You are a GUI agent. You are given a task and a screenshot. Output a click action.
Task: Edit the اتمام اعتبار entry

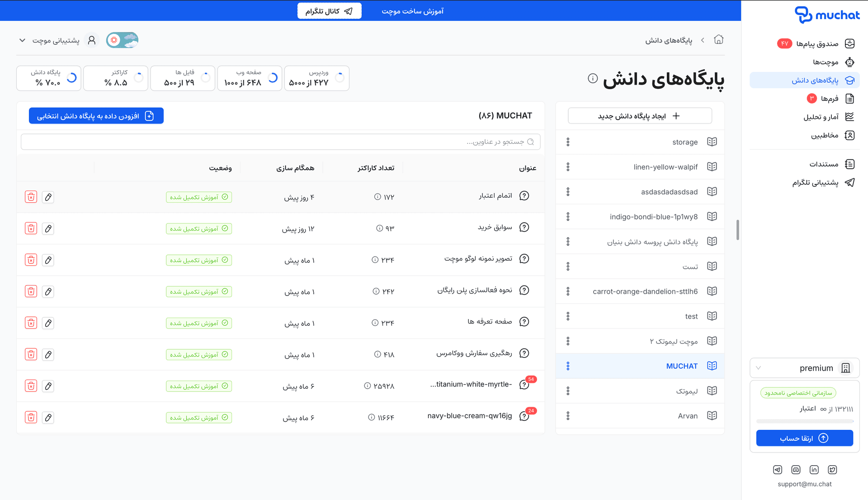click(48, 197)
